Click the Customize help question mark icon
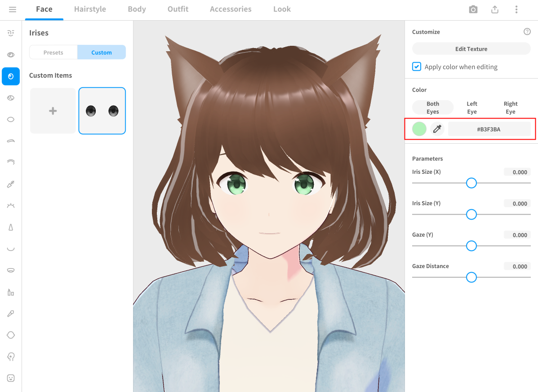Viewport: 538px width, 392px height. click(527, 32)
